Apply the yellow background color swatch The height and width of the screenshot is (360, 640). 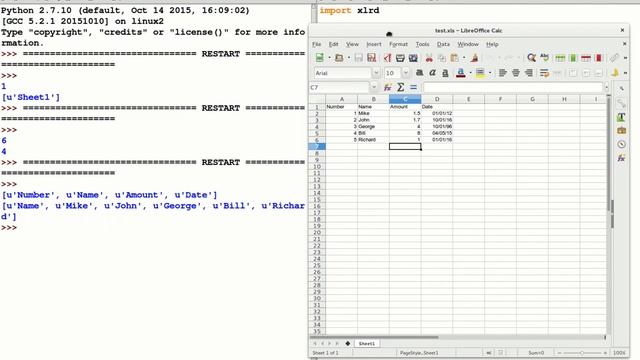pos(480,73)
